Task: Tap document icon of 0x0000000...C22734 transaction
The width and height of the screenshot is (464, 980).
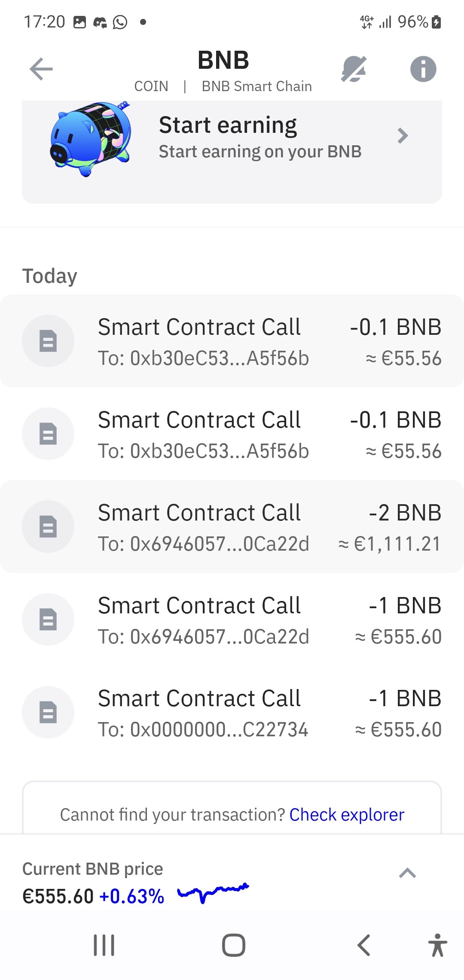Action: [48, 712]
